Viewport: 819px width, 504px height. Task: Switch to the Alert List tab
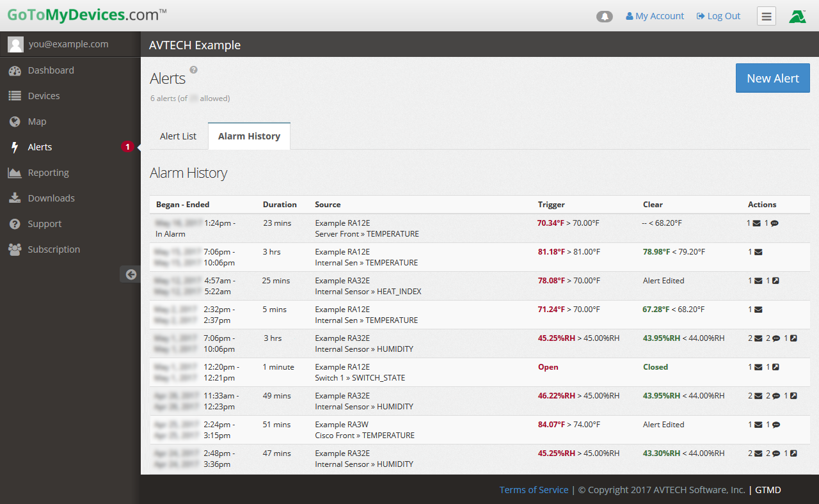pyautogui.click(x=178, y=136)
